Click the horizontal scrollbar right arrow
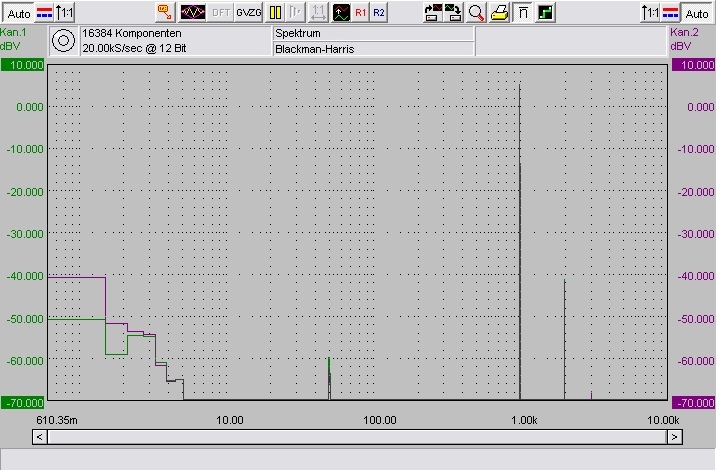This screenshot has height=471, width=716. point(675,437)
